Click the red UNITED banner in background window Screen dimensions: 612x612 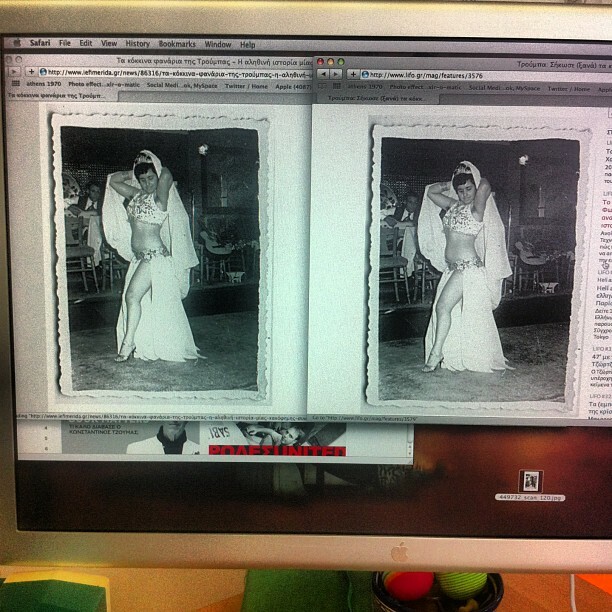tap(277, 450)
